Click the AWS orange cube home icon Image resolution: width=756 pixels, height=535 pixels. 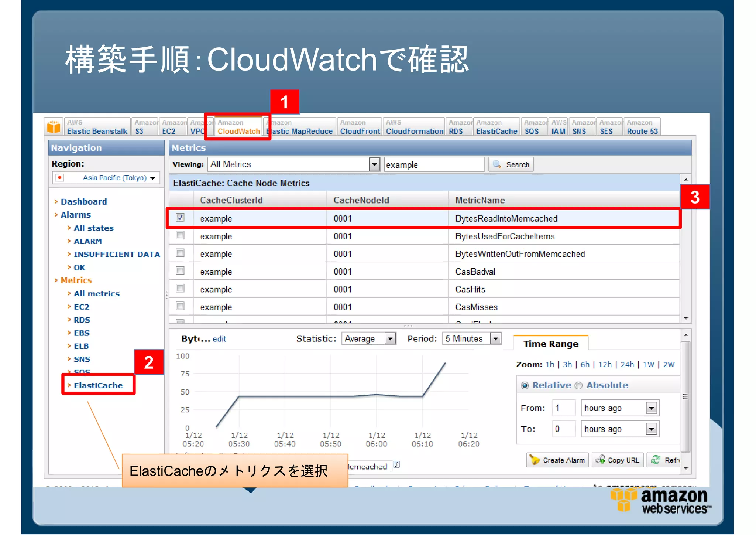click(54, 127)
